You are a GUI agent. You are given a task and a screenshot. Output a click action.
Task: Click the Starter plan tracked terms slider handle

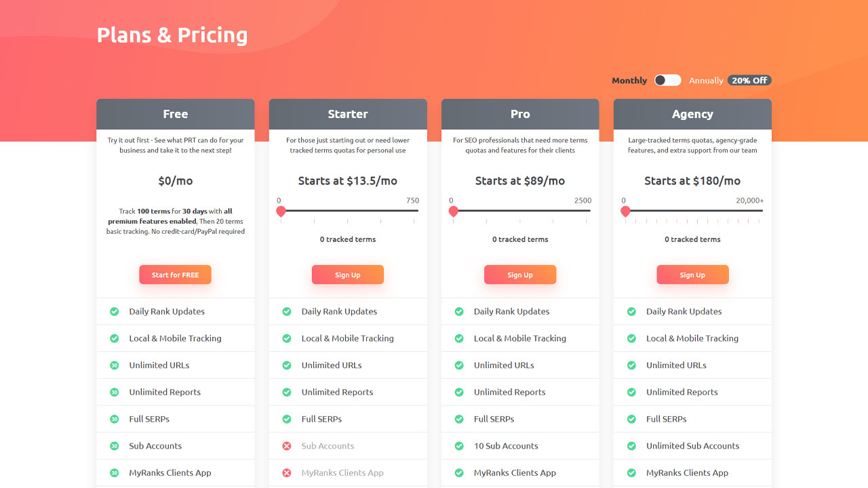[281, 211]
